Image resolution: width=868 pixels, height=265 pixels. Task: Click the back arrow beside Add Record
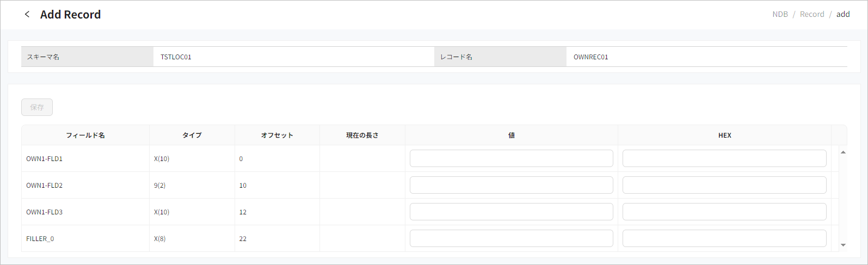coord(27,14)
